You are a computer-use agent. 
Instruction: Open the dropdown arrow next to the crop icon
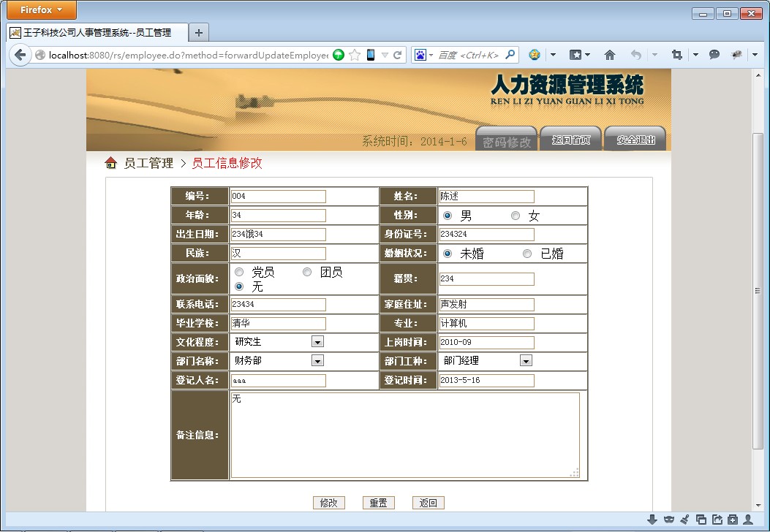pos(695,55)
